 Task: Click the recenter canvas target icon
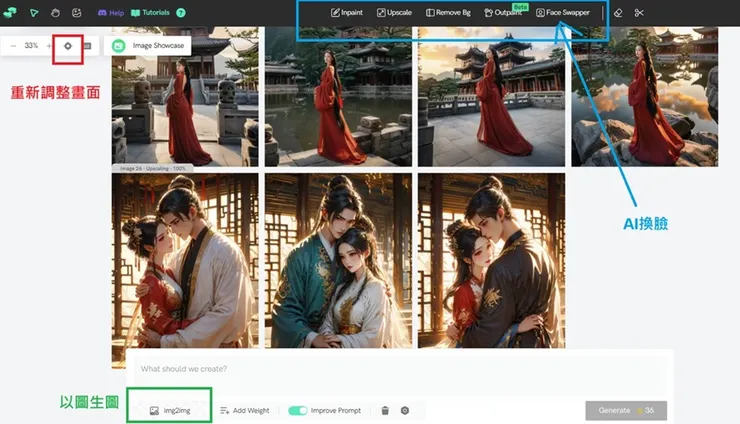(x=68, y=46)
